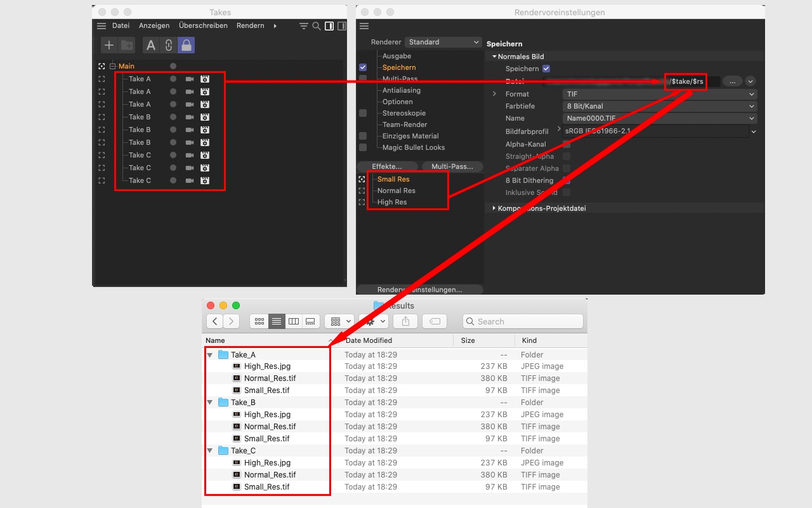Click the new take folder icon
The height and width of the screenshot is (508, 812).
point(128,45)
